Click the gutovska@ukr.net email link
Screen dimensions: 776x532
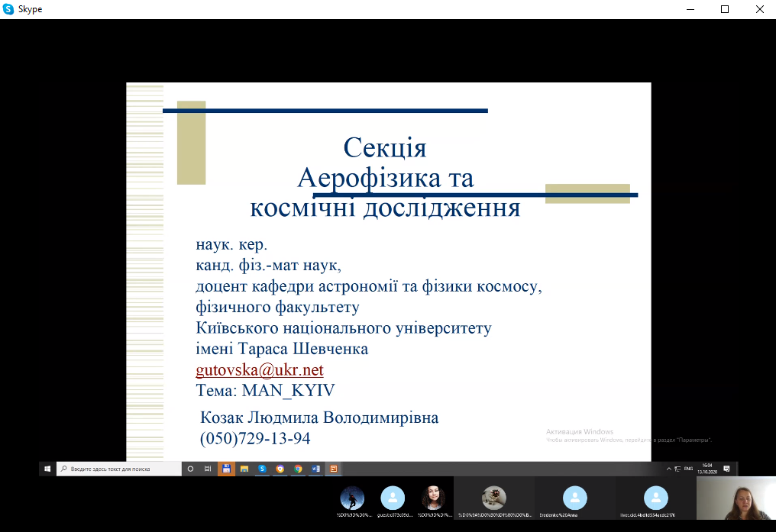[260, 370]
